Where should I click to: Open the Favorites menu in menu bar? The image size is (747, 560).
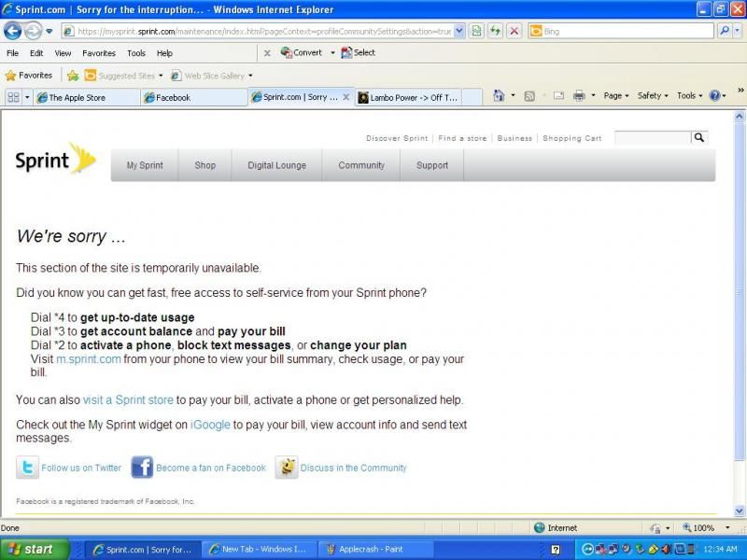coord(98,53)
